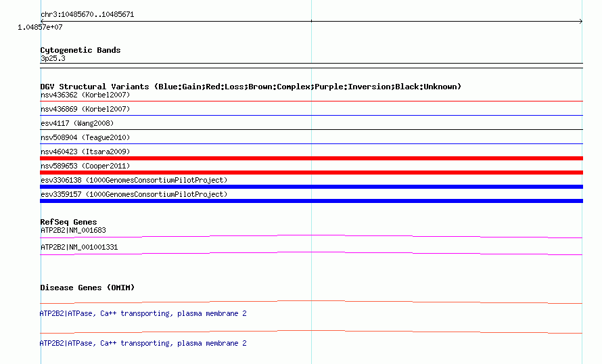Click the 3p25.3 cytogenetic band bar
Image resolution: width=602 pixels, height=364 pixels.
(x=311, y=66)
